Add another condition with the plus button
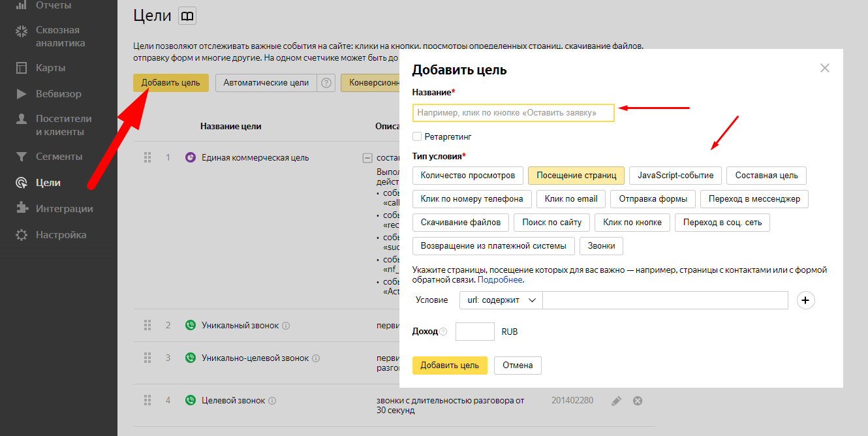868x436 pixels. coord(806,300)
